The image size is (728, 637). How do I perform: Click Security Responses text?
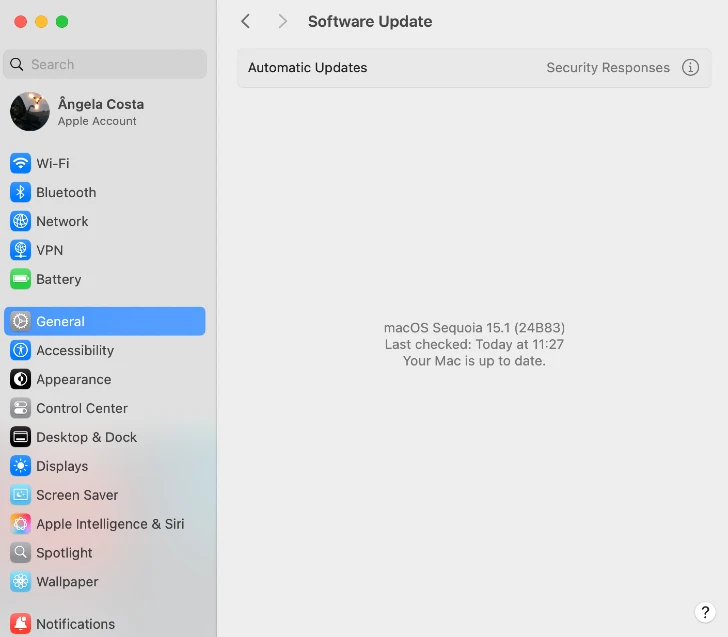coord(608,67)
